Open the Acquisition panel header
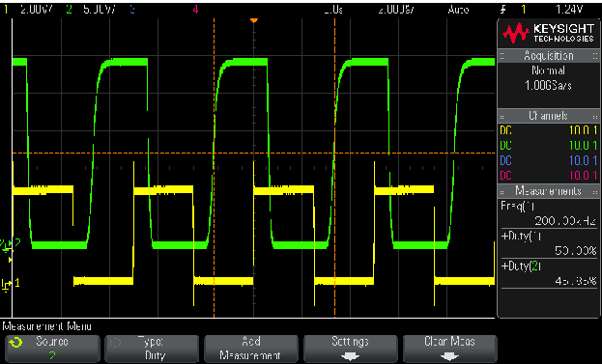Viewport: 602px width, 364px height. click(x=548, y=56)
